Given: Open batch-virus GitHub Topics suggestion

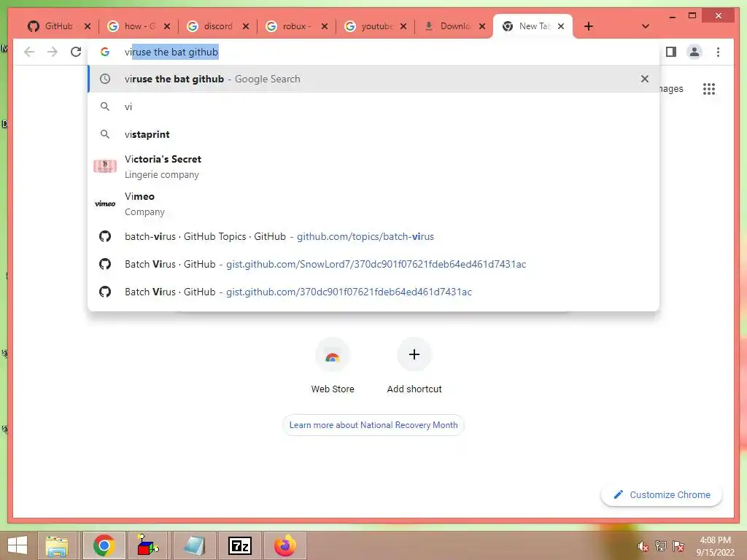Looking at the screenshot, I should point(373,236).
